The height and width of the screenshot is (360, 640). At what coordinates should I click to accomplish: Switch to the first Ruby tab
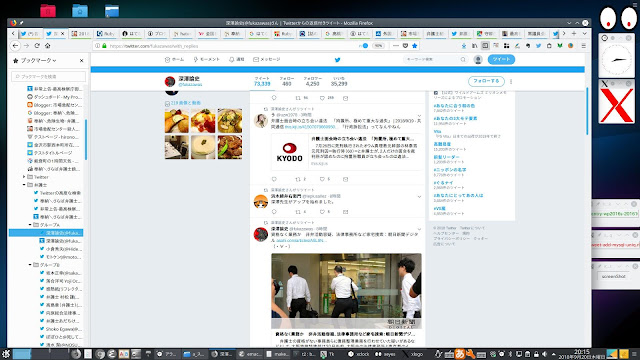(x=106, y=33)
